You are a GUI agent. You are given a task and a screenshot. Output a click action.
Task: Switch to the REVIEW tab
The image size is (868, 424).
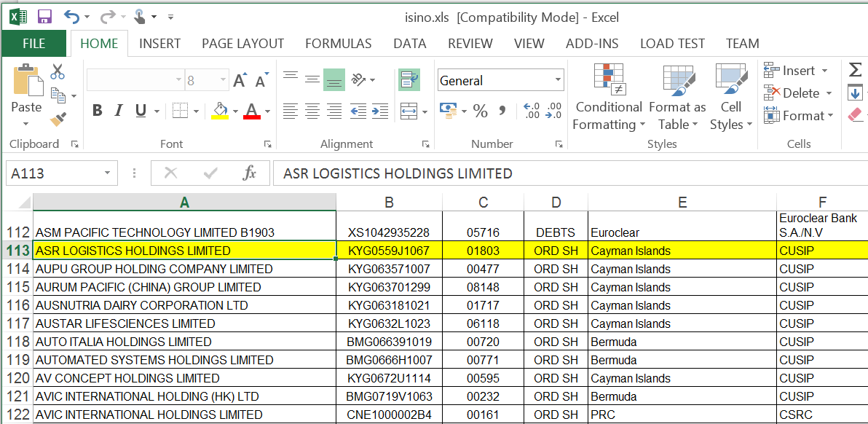(x=470, y=44)
